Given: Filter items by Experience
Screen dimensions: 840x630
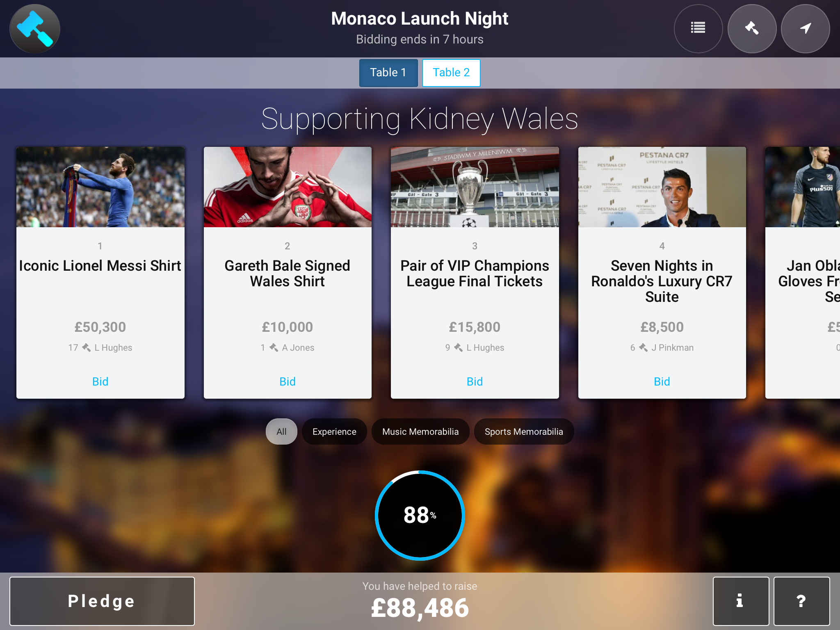Looking at the screenshot, I should click(x=334, y=431).
